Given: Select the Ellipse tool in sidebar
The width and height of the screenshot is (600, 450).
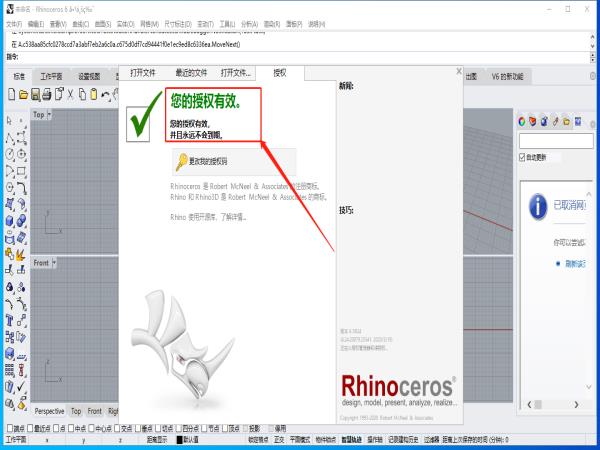Looking at the screenshot, I should (21, 154).
